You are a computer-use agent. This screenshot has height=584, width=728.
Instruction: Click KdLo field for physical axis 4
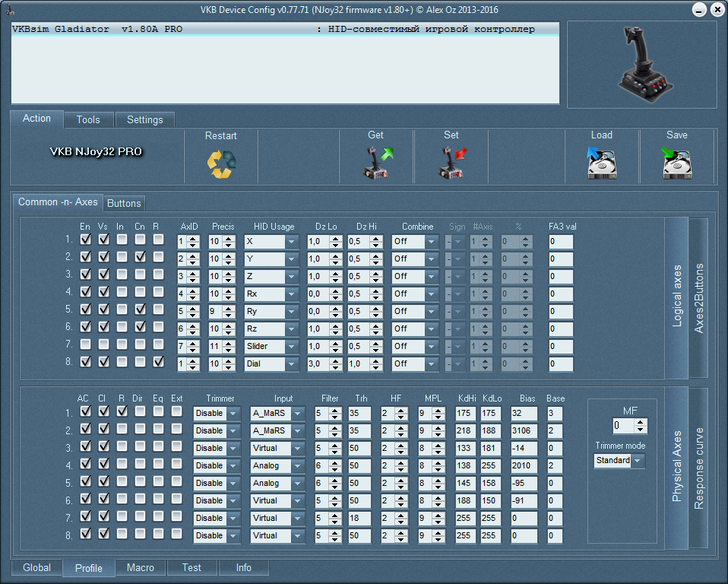(490, 465)
